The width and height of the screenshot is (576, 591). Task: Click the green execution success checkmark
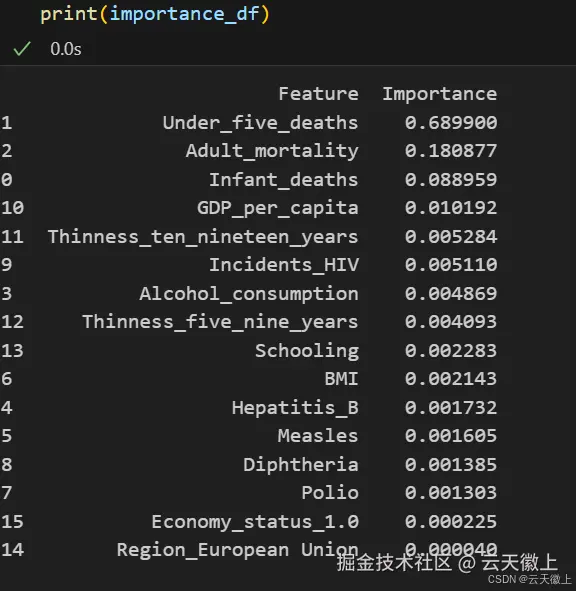(x=22, y=49)
